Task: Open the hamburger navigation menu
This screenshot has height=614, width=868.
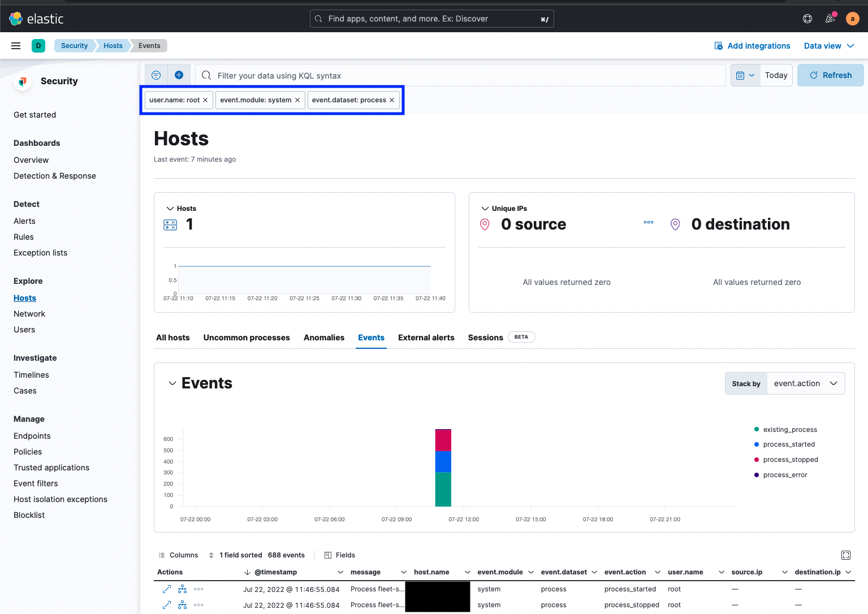Action: [x=16, y=46]
